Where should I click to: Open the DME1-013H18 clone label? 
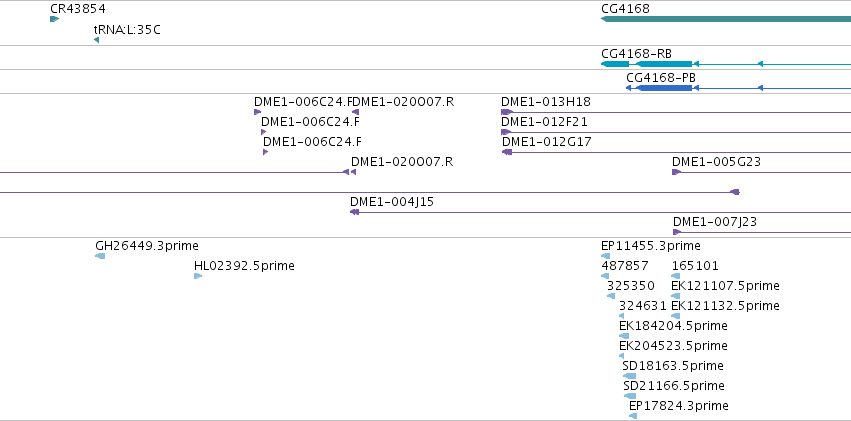[546, 101]
